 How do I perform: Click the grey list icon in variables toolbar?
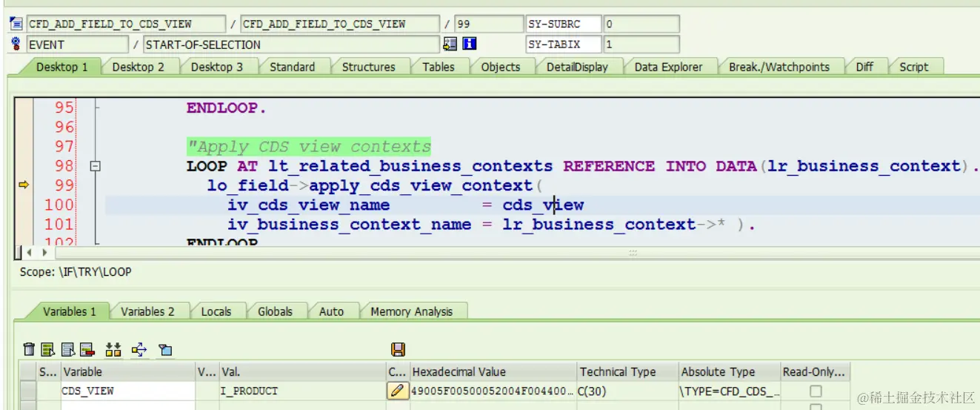click(x=68, y=349)
